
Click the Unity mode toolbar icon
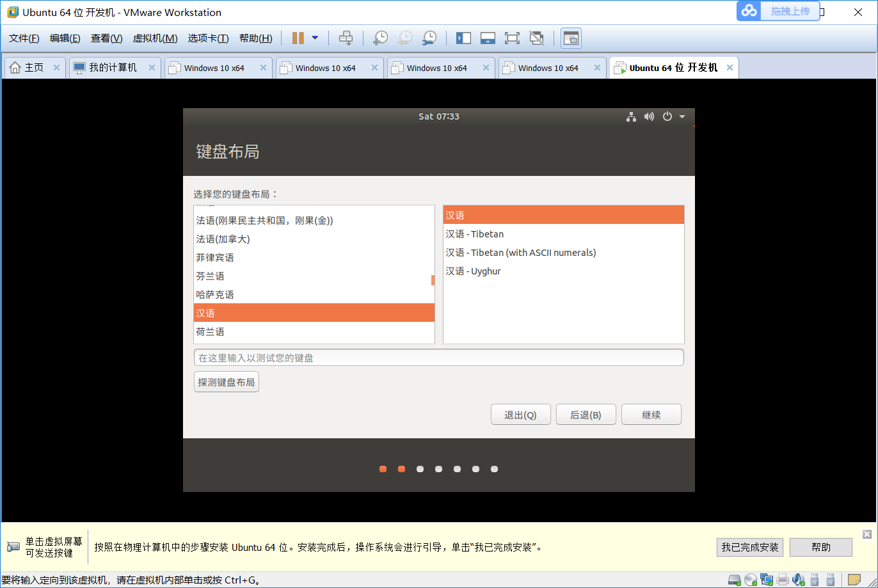pos(536,38)
